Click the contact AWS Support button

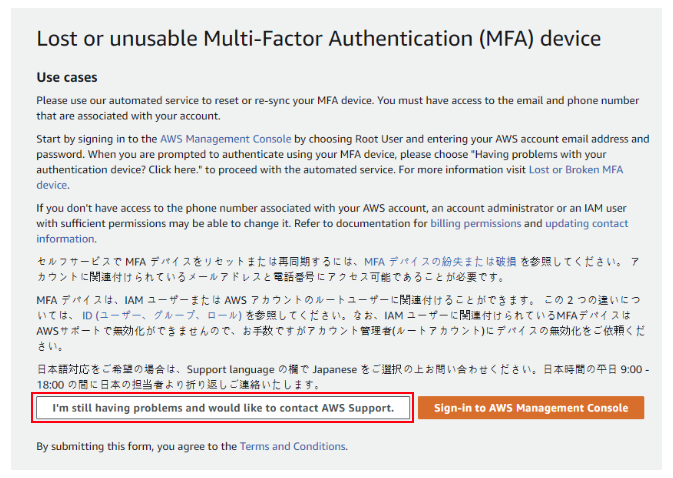tap(223, 408)
